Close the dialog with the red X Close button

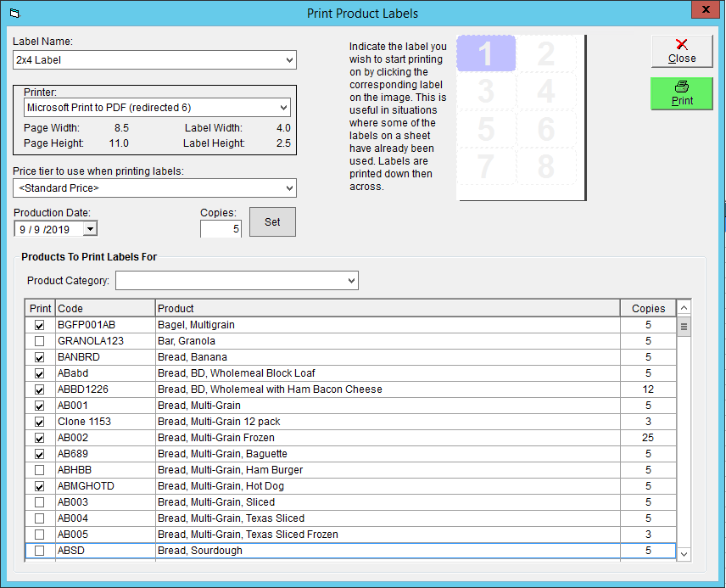(682, 52)
